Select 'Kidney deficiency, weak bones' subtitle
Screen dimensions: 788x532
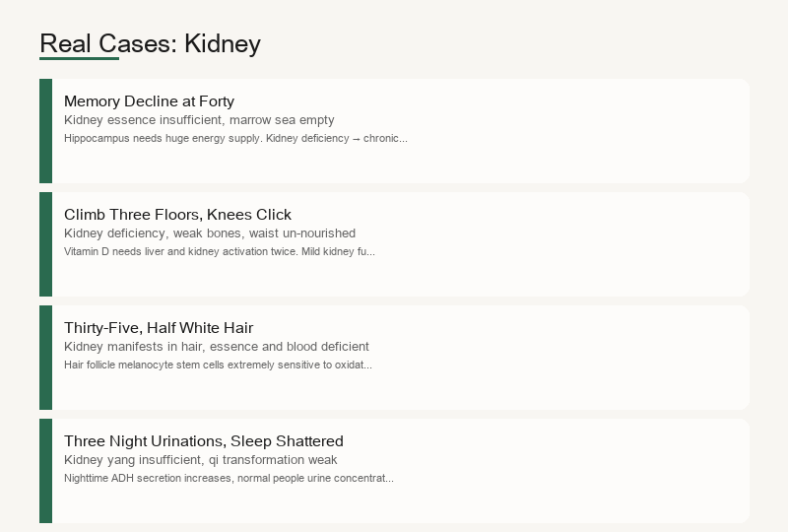click(210, 233)
